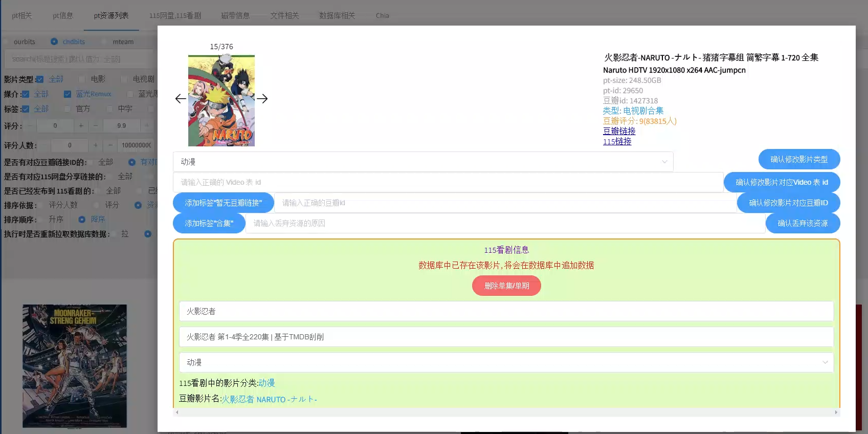This screenshot has width=868, height=434.
Task: Click the left arrow of the horizontal scrollbar
Action: (x=177, y=412)
